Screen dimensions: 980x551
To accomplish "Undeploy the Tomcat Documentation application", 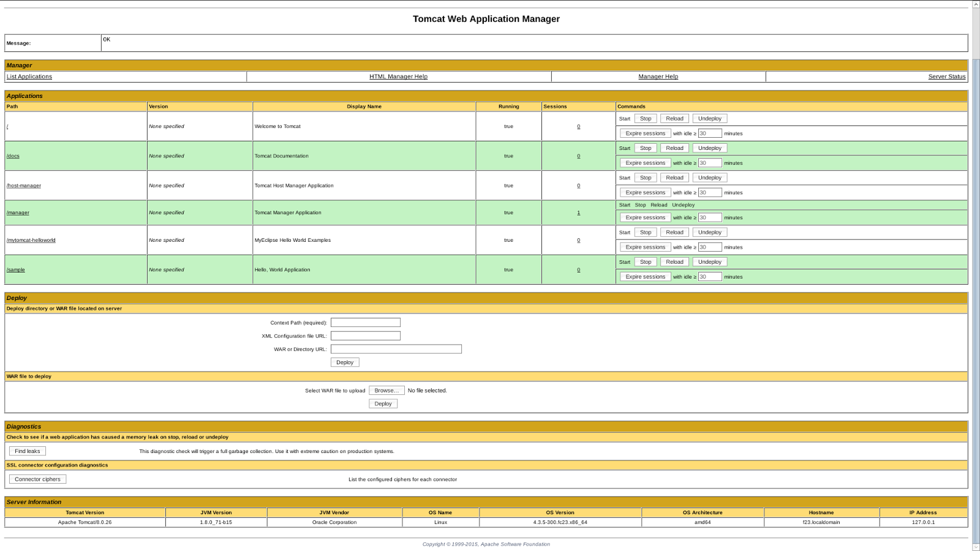I will click(x=710, y=148).
